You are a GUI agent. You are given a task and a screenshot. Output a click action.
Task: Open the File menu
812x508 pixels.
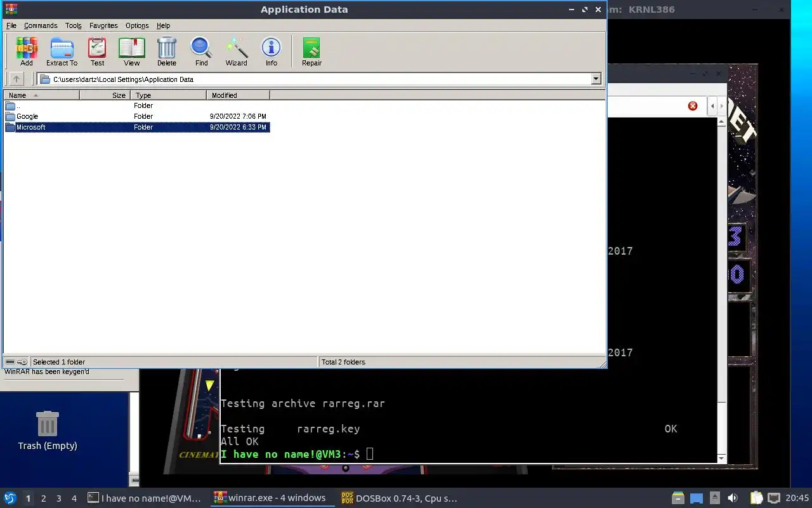click(x=11, y=25)
